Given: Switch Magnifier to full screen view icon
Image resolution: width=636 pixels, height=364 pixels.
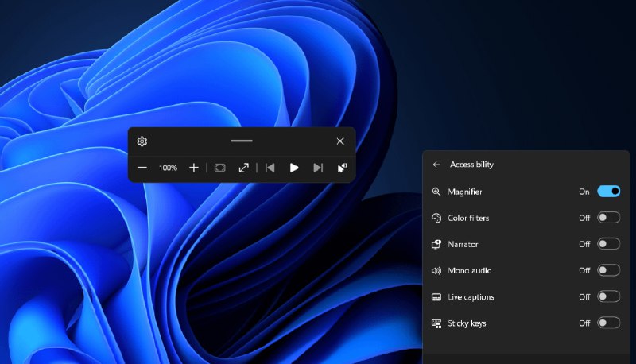Looking at the screenshot, I should [244, 168].
